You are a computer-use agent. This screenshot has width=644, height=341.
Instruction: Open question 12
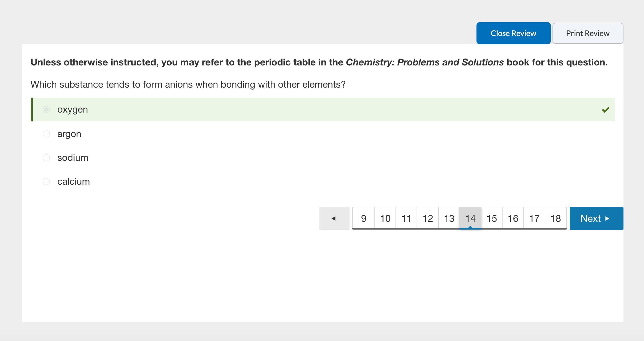pos(428,218)
